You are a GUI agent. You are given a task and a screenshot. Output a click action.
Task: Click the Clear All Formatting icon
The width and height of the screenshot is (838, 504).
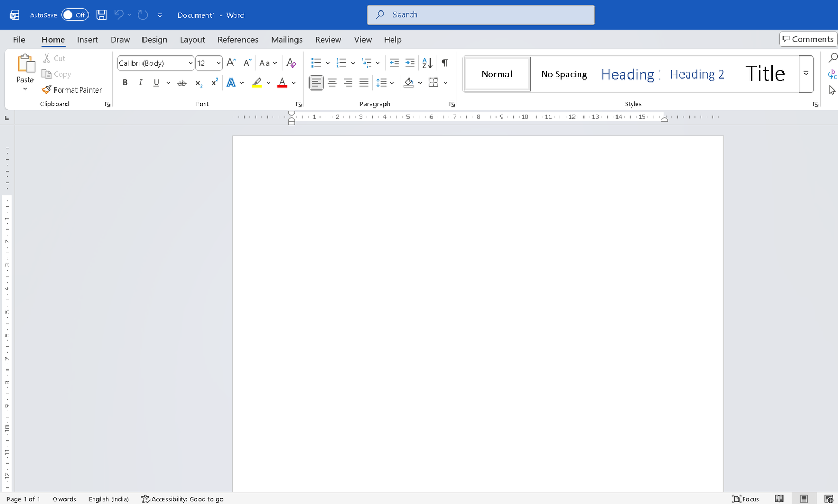pos(292,63)
